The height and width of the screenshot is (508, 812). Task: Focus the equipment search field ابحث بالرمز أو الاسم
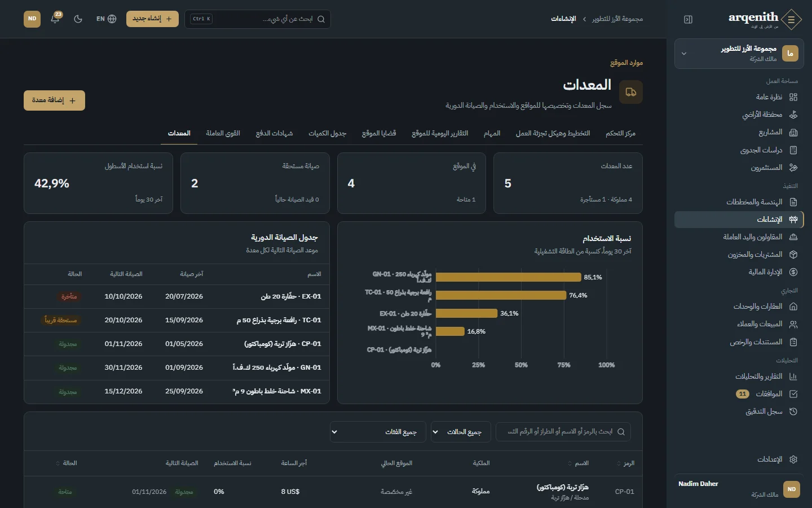point(563,432)
